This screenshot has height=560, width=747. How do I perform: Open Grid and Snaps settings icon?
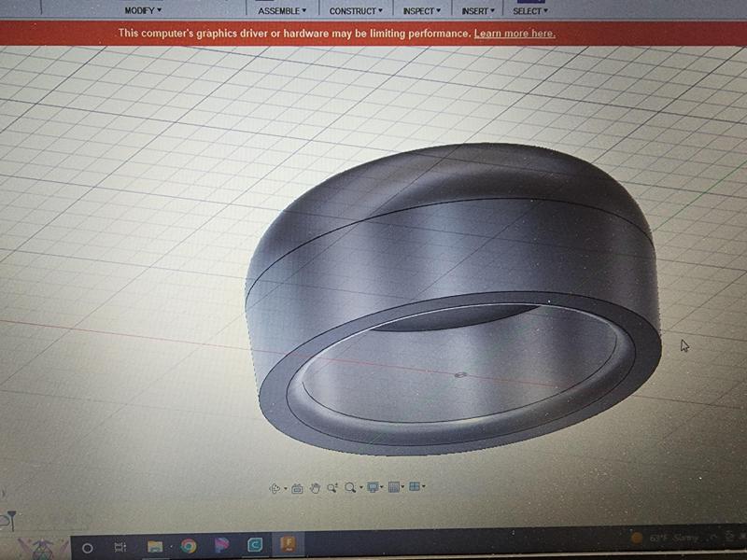tap(393, 486)
